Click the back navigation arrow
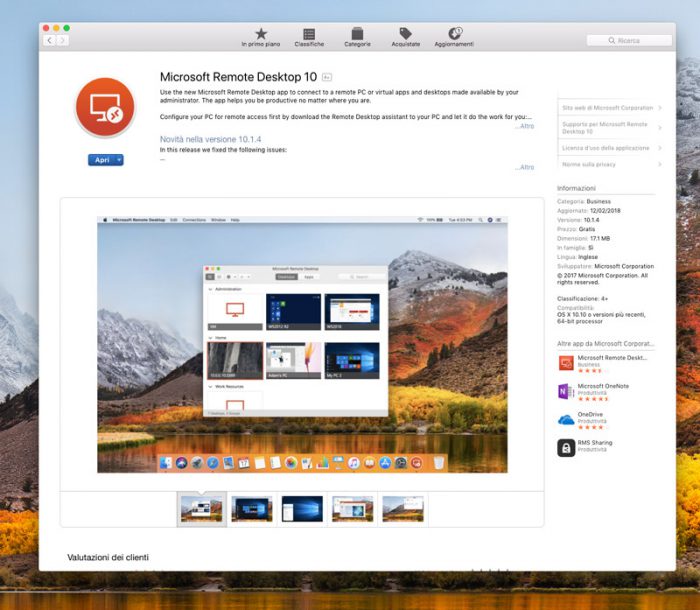Screen dimensions: 700x610 coord(50,41)
